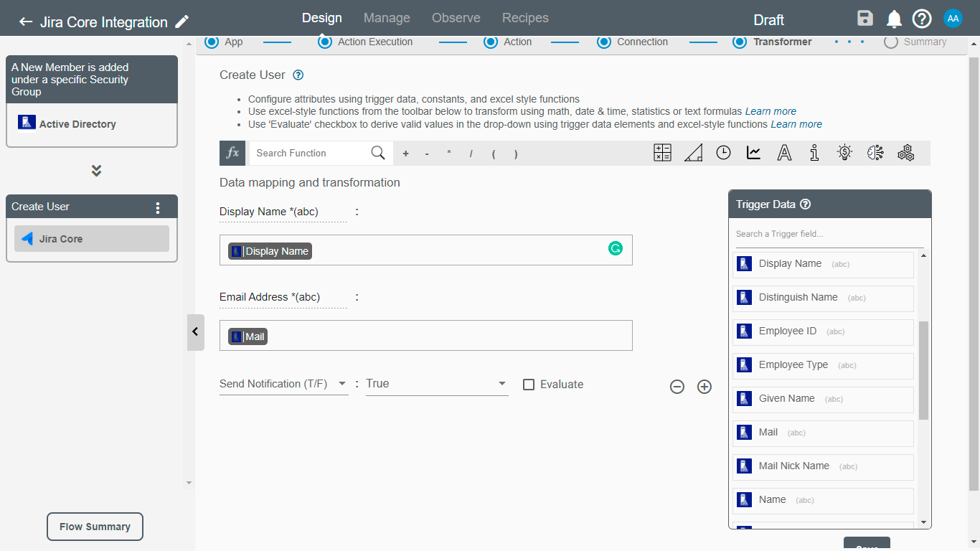980x551 pixels.
Task: Switch to the Observe tab
Action: click(x=456, y=18)
